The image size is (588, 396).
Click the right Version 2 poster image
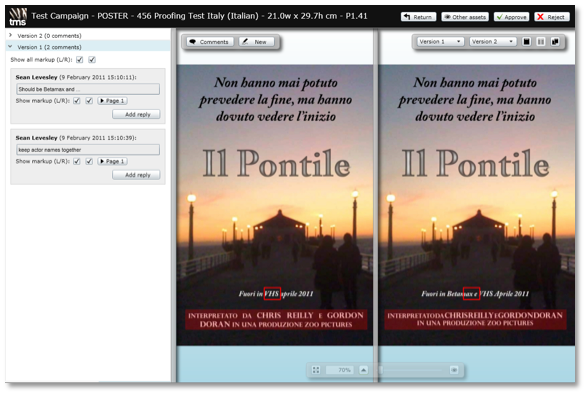477,205
